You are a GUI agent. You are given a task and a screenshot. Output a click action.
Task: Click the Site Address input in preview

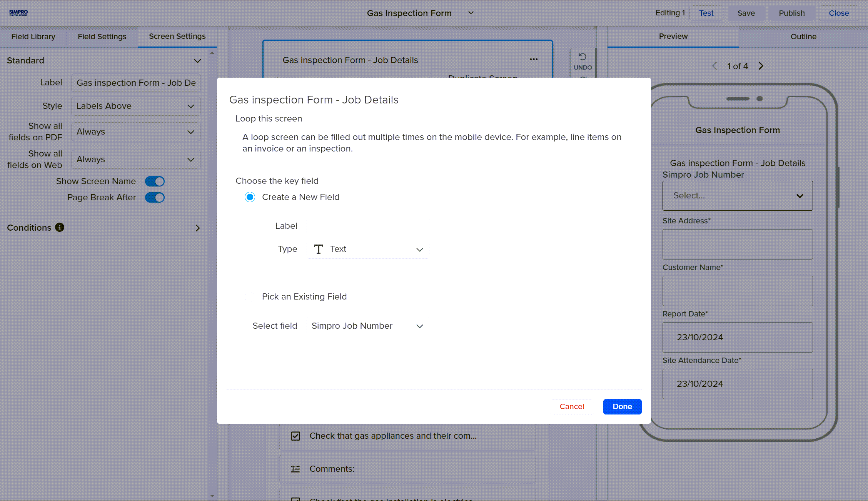[x=738, y=245]
